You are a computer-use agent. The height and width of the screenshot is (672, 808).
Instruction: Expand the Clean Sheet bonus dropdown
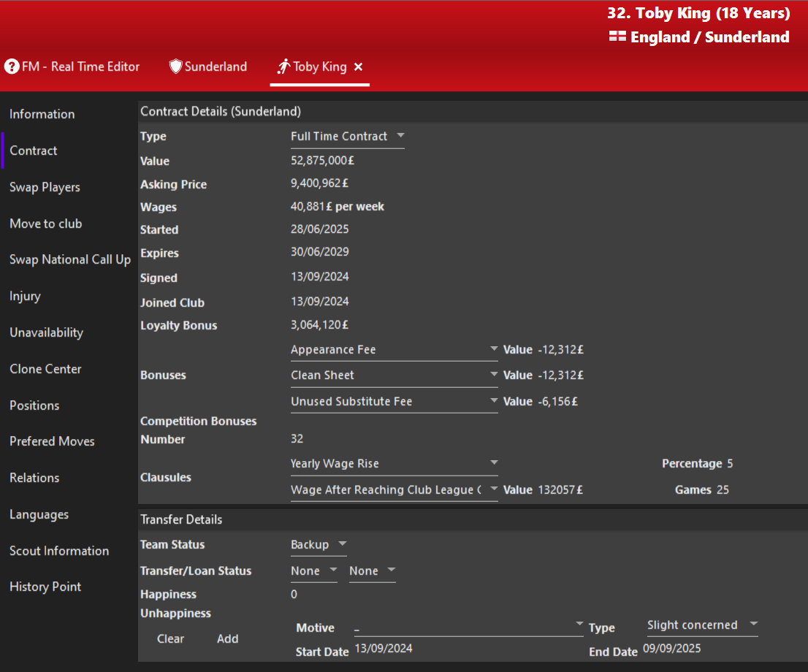click(x=494, y=375)
